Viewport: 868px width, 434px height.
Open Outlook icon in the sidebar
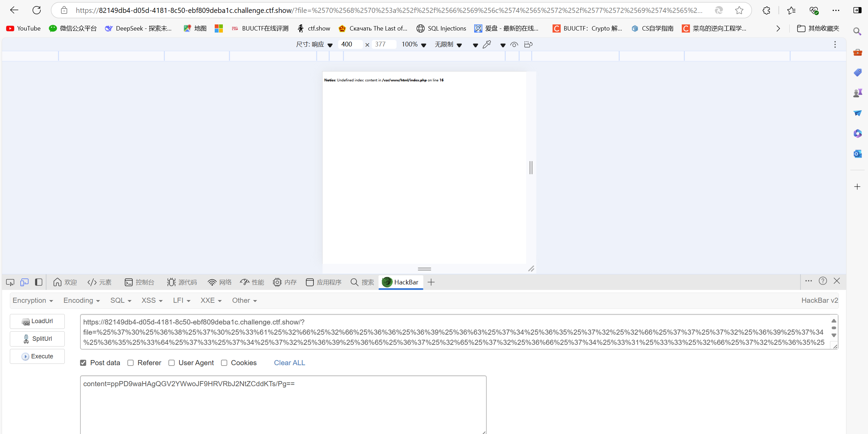(x=857, y=154)
